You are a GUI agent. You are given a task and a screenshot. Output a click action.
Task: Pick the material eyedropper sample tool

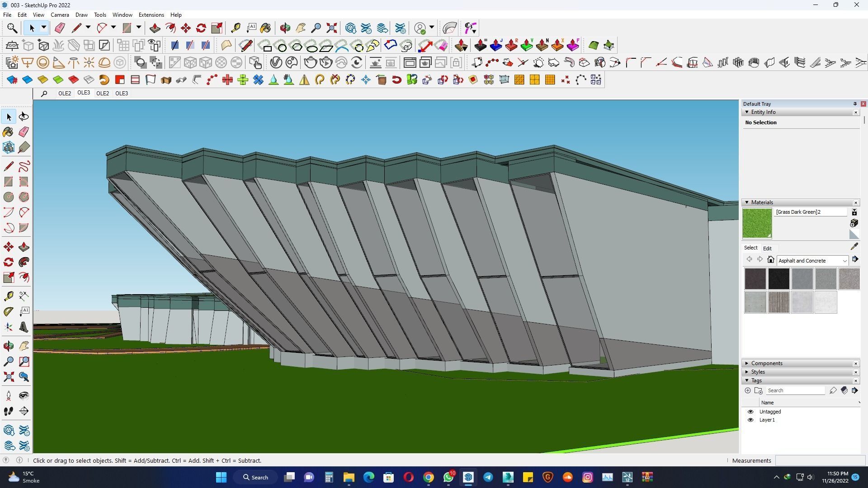[x=854, y=246]
